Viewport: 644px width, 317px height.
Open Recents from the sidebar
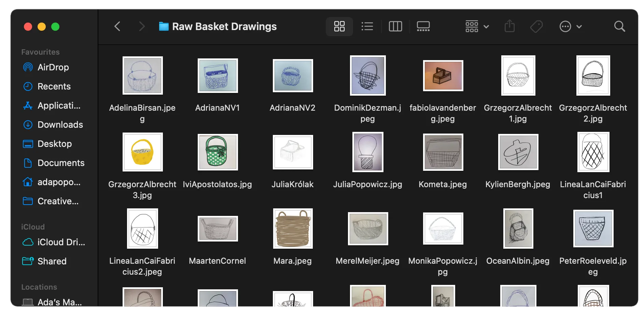coord(54,86)
